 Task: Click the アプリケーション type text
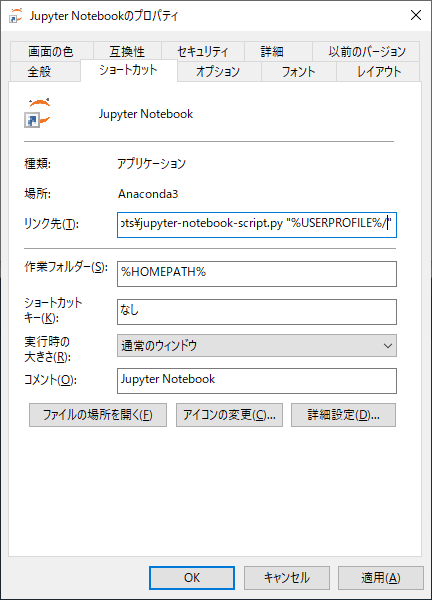pyautogui.click(x=152, y=163)
